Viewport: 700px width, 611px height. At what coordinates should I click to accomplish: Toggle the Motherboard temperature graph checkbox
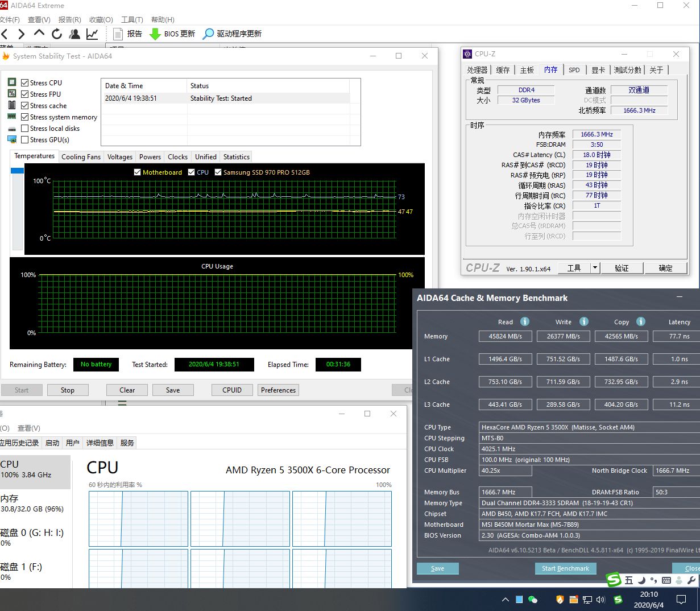137,172
